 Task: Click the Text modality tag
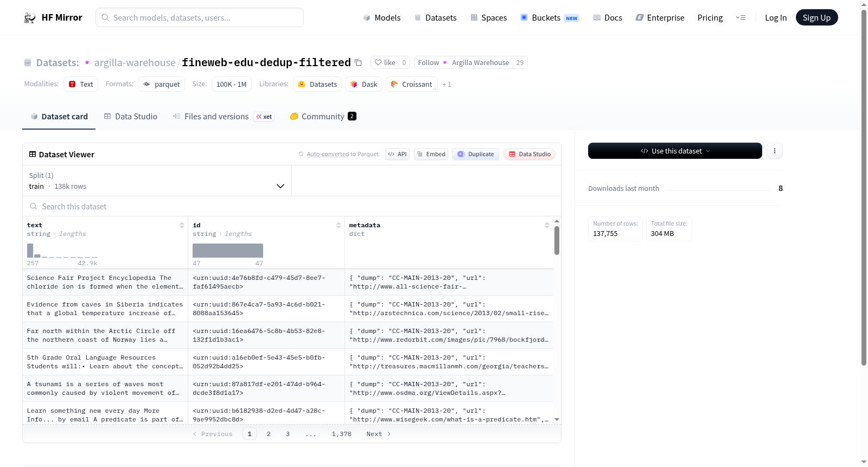[81, 84]
